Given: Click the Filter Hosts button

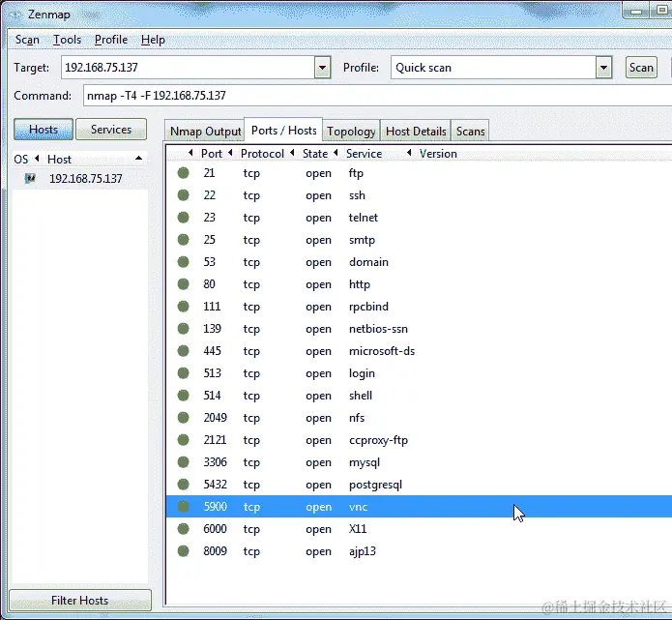Looking at the screenshot, I should [79, 601].
